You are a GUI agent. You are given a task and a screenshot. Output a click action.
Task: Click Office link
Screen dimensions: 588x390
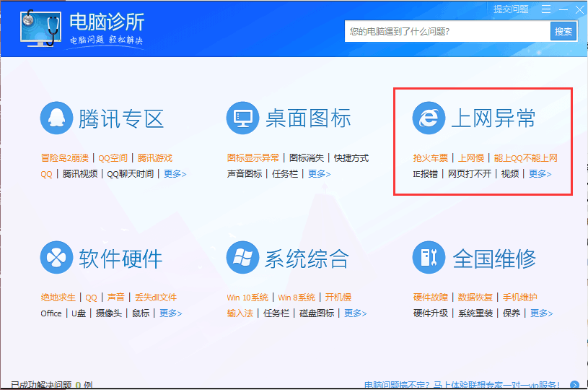pos(51,313)
